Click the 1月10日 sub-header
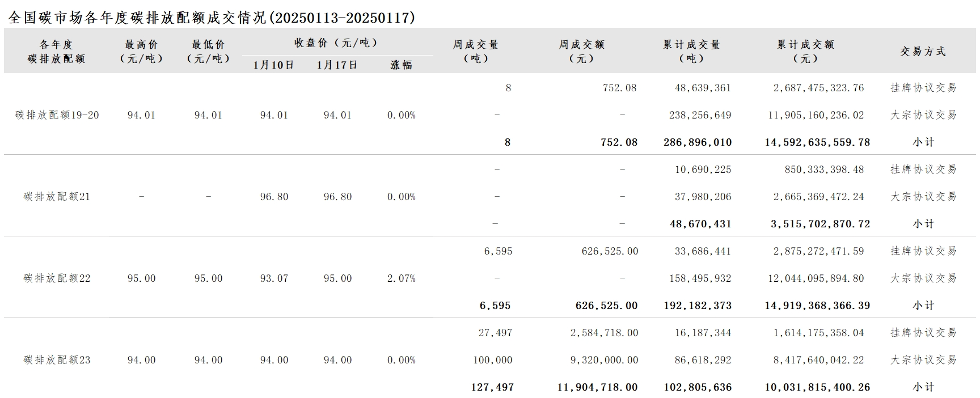This screenshot has width=980, height=398. pos(274,65)
